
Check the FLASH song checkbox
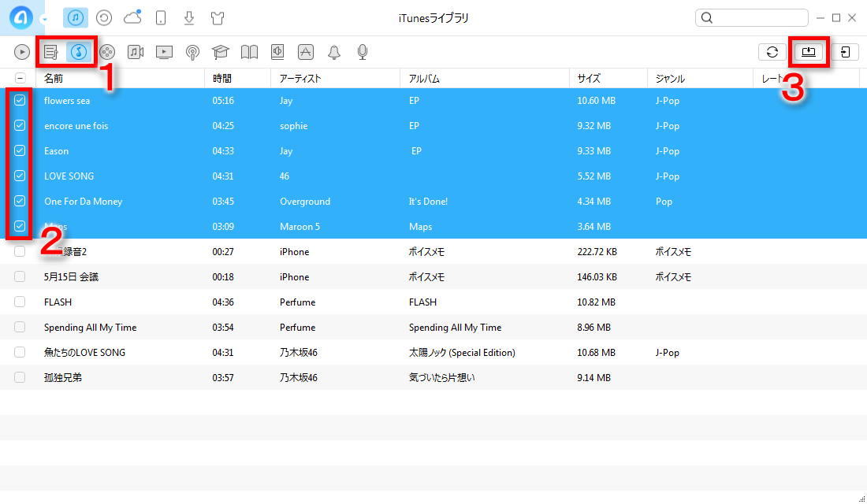click(20, 302)
